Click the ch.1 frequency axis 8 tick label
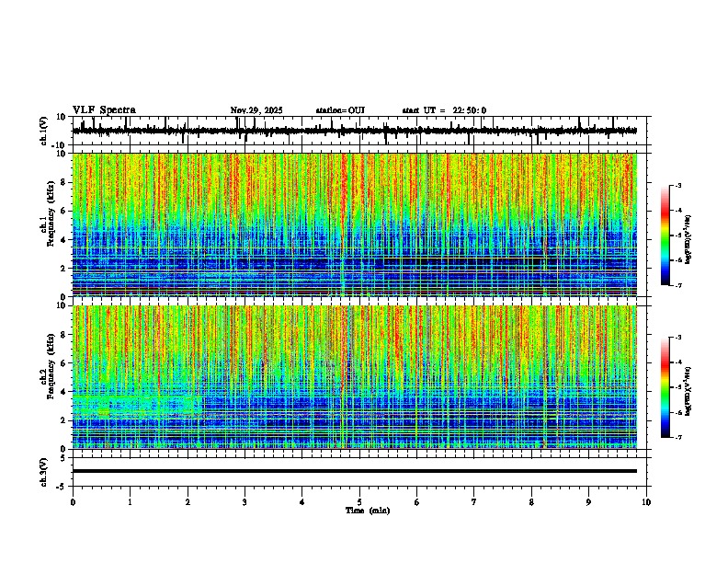 coord(63,182)
